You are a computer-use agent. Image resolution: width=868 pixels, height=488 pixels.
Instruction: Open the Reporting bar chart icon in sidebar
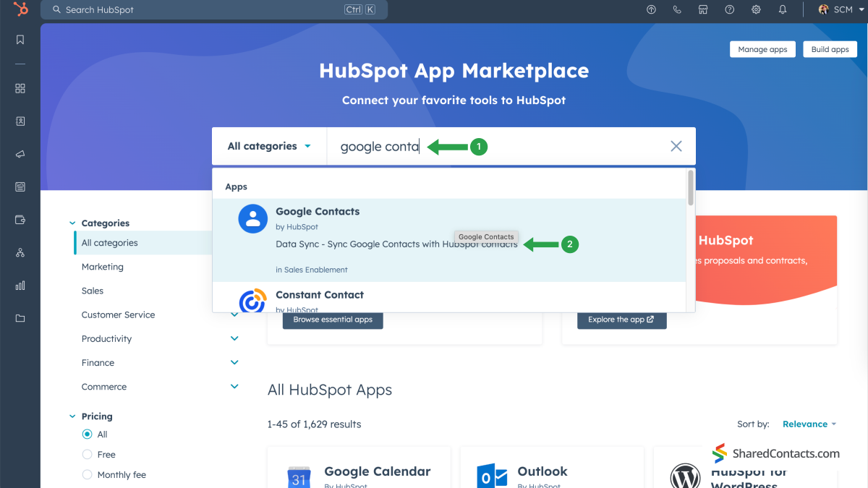point(20,286)
